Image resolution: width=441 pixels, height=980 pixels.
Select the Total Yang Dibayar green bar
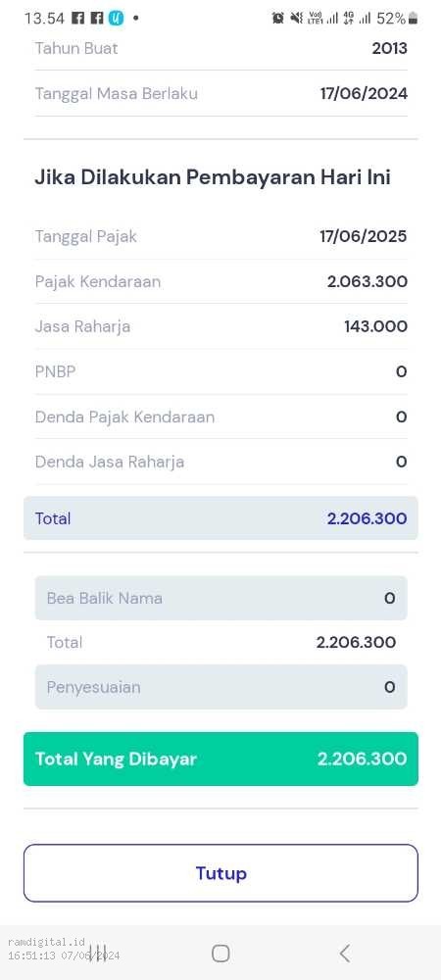point(220,759)
